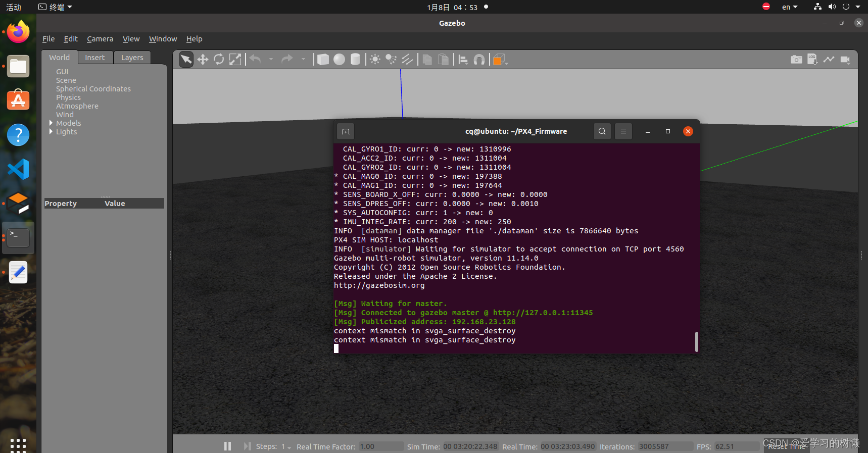
Task: Expand the Models tree item
Action: (x=51, y=123)
